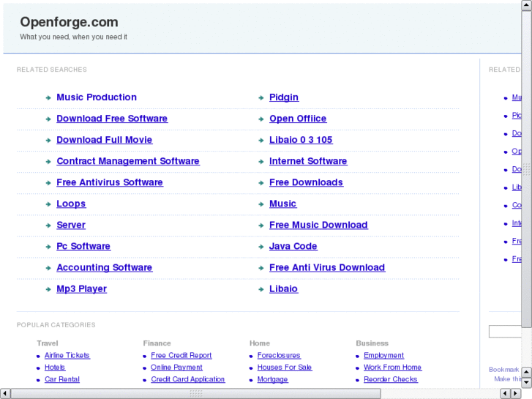Open the Internet Software link
Viewport: 532px width, 399px height.
point(308,161)
